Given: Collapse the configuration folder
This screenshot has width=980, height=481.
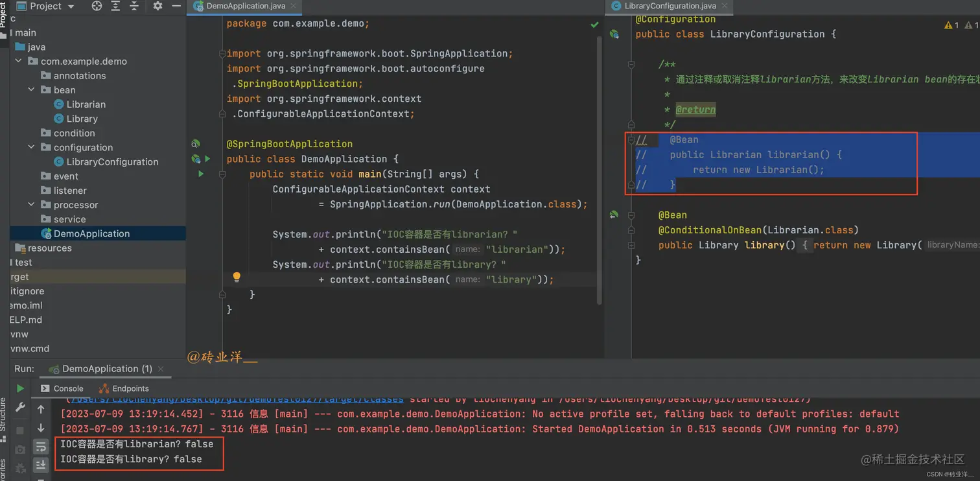Looking at the screenshot, I should pyautogui.click(x=31, y=147).
